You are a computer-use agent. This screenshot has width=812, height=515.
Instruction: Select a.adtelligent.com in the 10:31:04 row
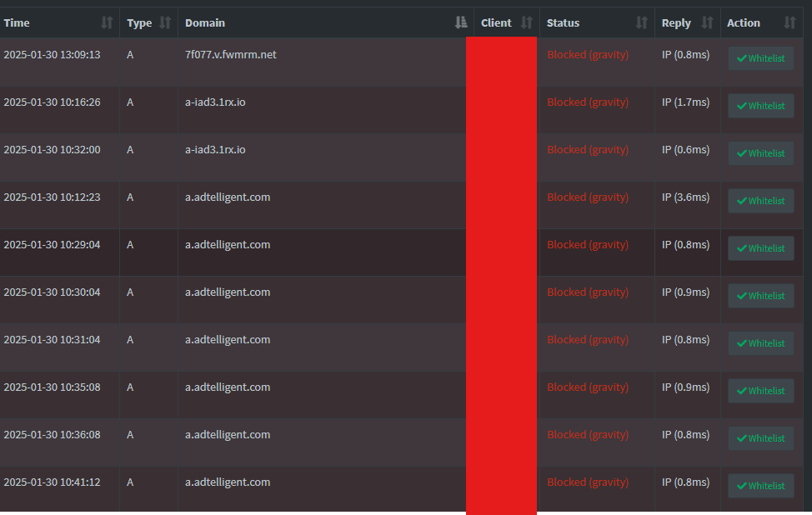[228, 340]
